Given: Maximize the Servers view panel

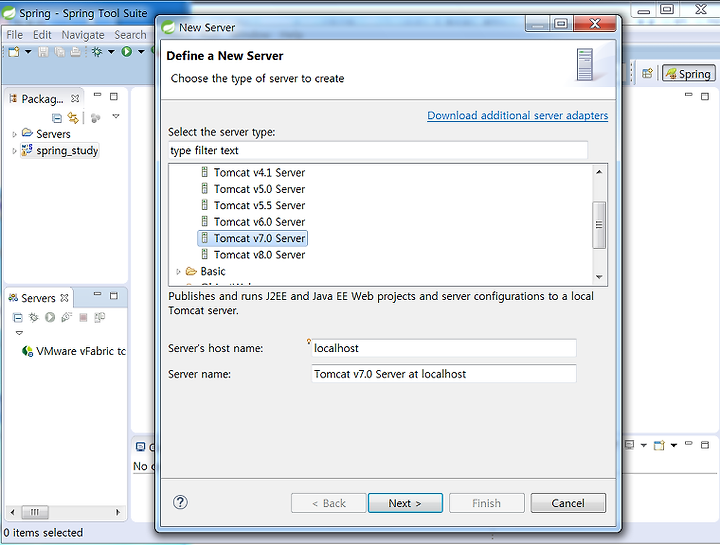Looking at the screenshot, I should coord(114,296).
